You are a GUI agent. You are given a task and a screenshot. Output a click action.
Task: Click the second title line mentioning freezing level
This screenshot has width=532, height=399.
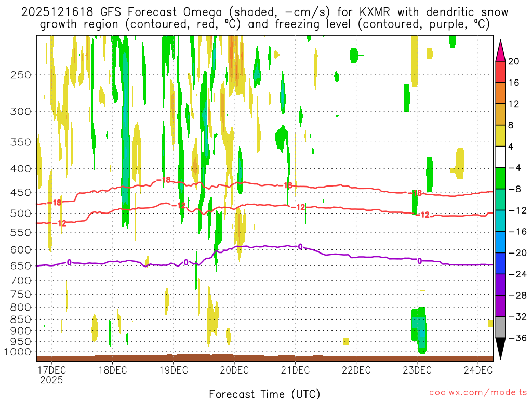click(x=264, y=24)
